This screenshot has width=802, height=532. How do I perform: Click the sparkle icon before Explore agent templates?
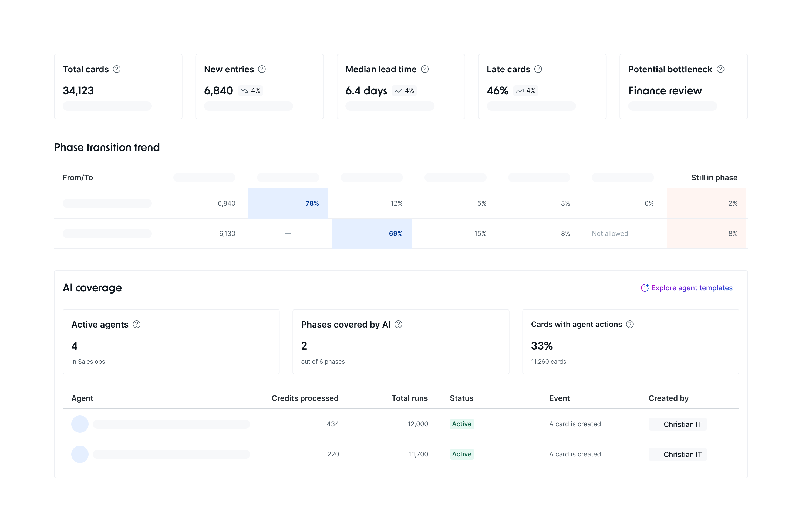(645, 288)
